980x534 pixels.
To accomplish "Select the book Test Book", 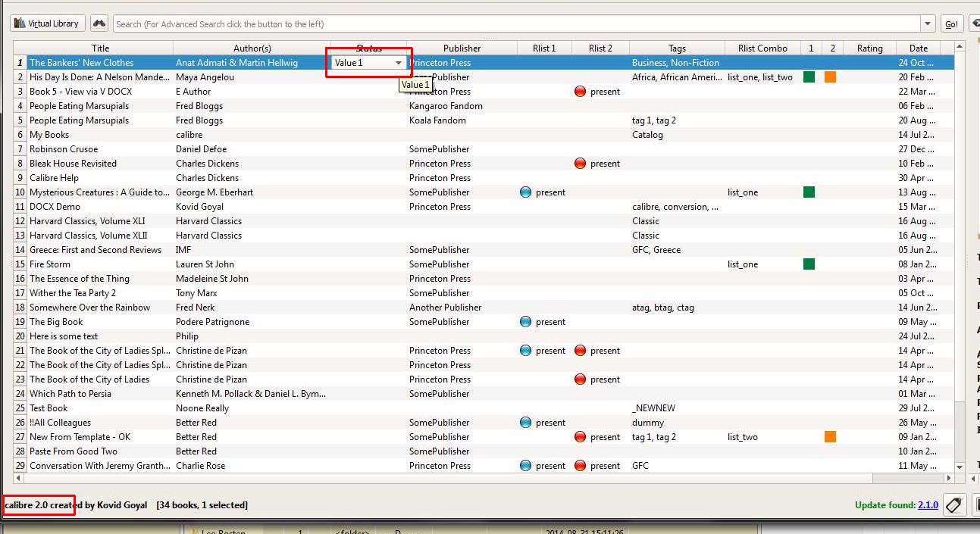I will pos(49,408).
